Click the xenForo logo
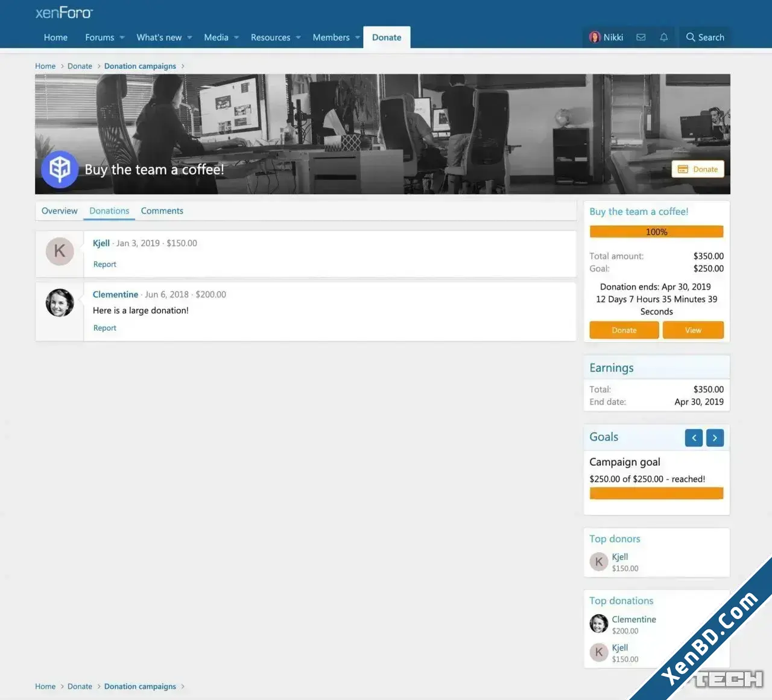Screen dimensions: 772x700 tap(64, 13)
